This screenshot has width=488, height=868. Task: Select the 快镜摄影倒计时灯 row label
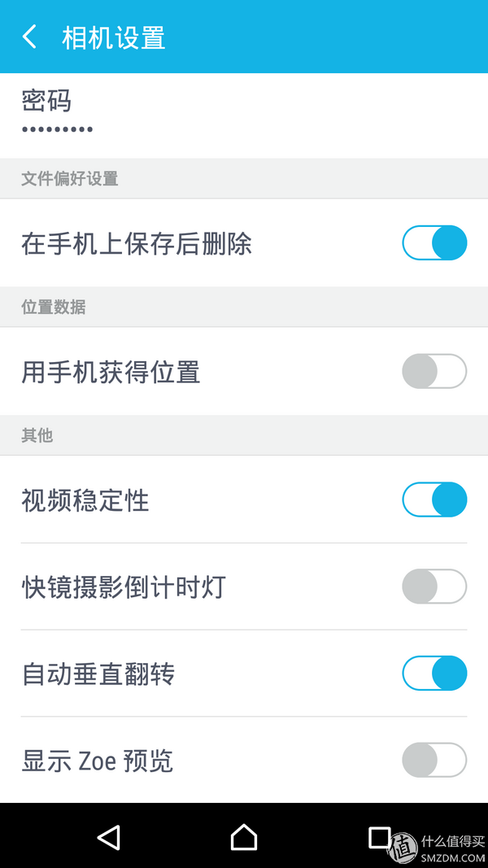click(124, 587)
